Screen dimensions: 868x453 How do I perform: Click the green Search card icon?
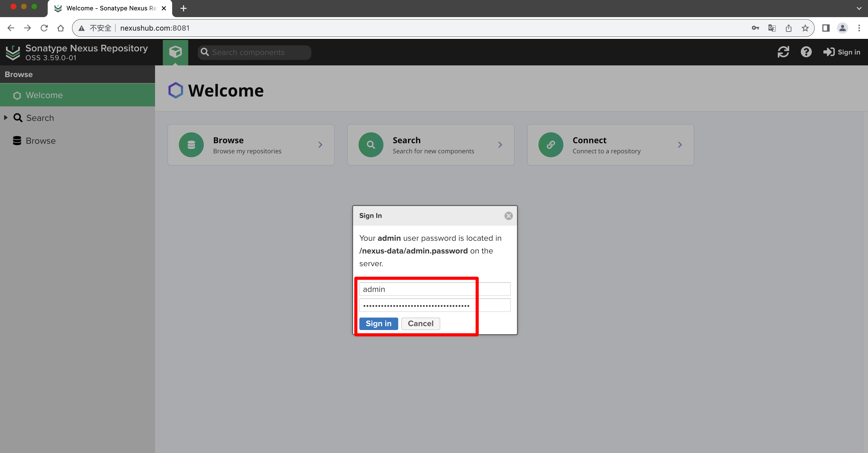tap(371, 145)
